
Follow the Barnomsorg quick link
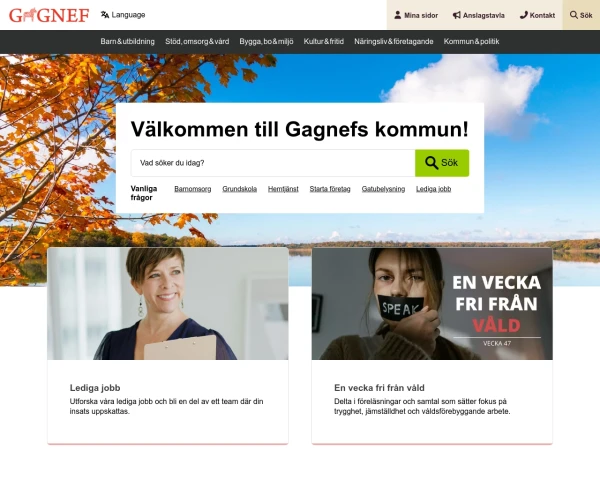click(192, 189)
